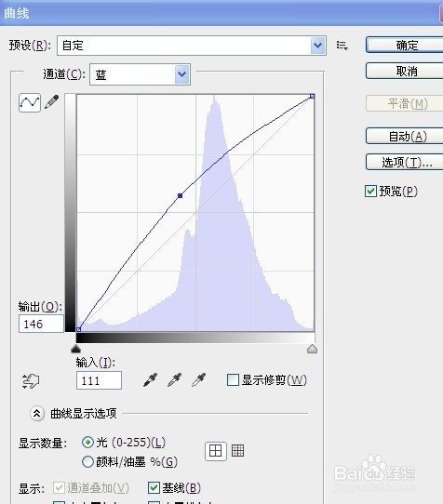Pick the gray point eyedropper
The height and width of the screenshot is (504, 443).
[x=175, y=380]
